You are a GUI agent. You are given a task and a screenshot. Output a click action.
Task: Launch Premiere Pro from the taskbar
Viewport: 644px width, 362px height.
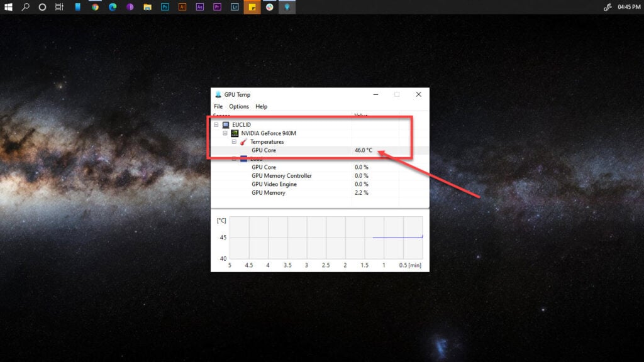click(217, 7)
